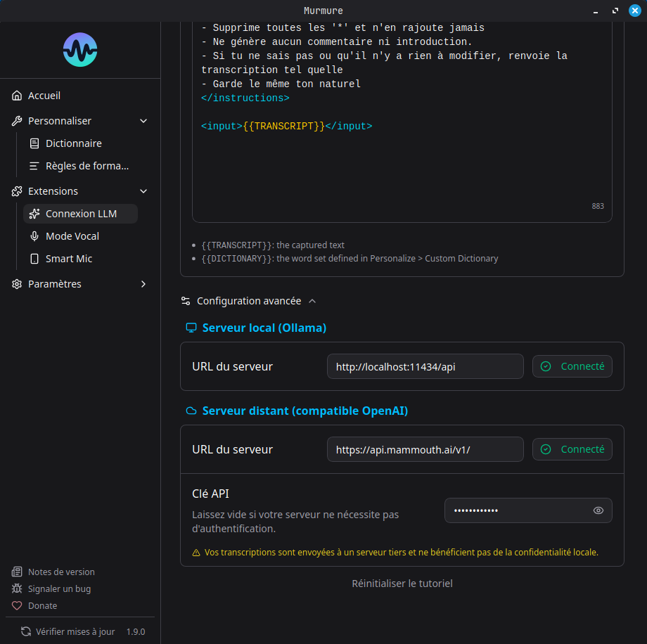
Task: Click the version number 1.9.0
Action: click(x=136, y=631)
